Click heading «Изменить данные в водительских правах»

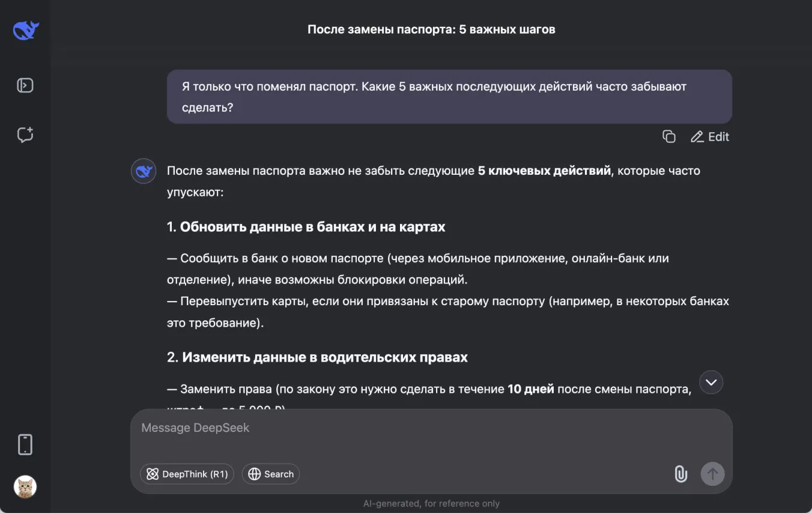tap(324, 357)
